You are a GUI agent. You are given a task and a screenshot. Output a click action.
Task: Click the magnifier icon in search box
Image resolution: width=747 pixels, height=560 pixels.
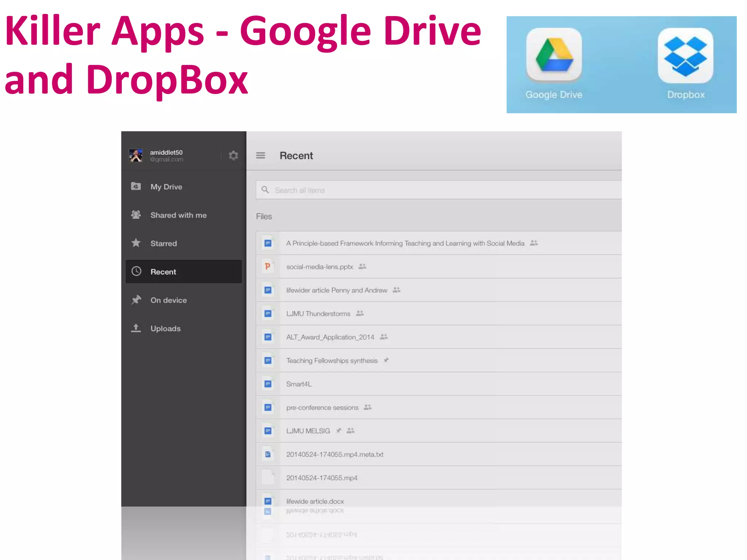[x=265, y=190]
